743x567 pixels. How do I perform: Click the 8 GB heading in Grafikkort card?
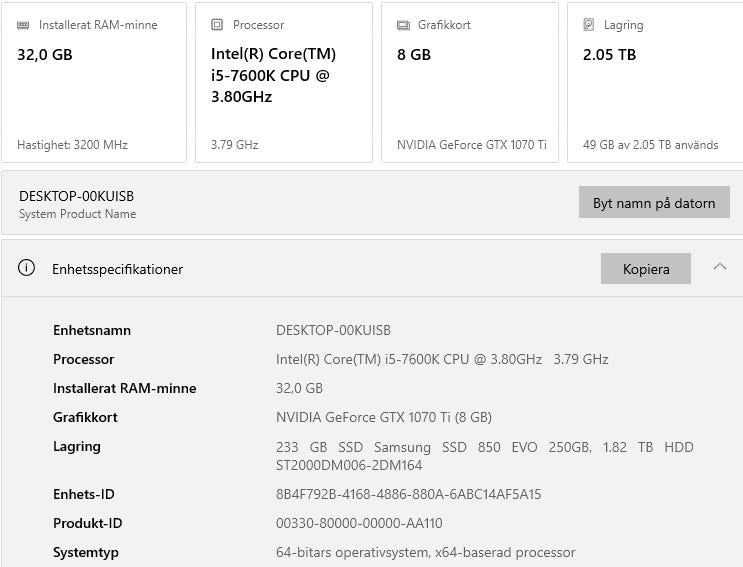[414, 54]
